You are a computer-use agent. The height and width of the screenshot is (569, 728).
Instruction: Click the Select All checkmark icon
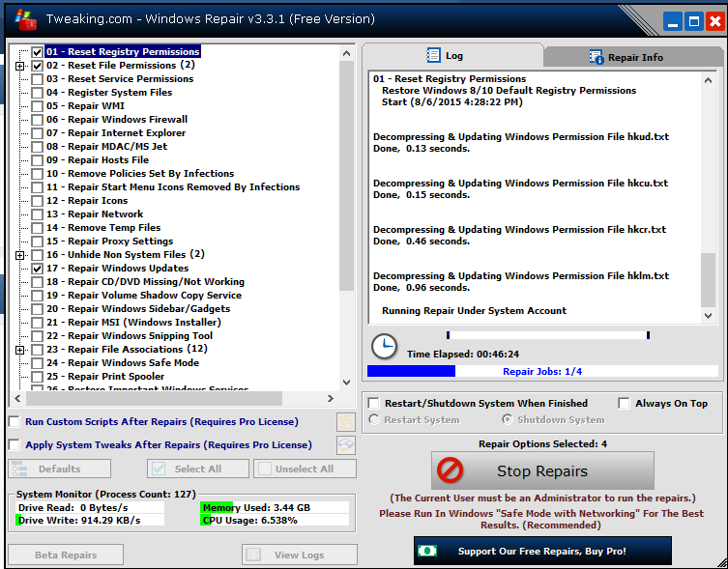[159, 469]
